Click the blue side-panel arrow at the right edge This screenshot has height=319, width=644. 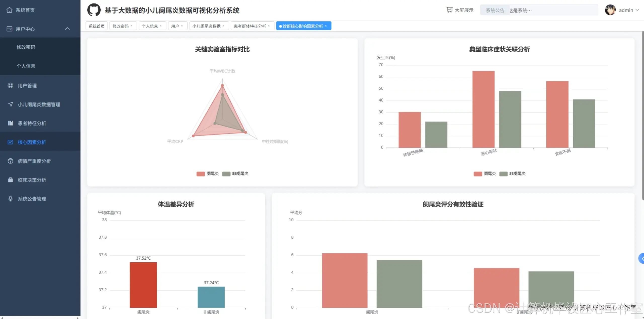[642, 258]
